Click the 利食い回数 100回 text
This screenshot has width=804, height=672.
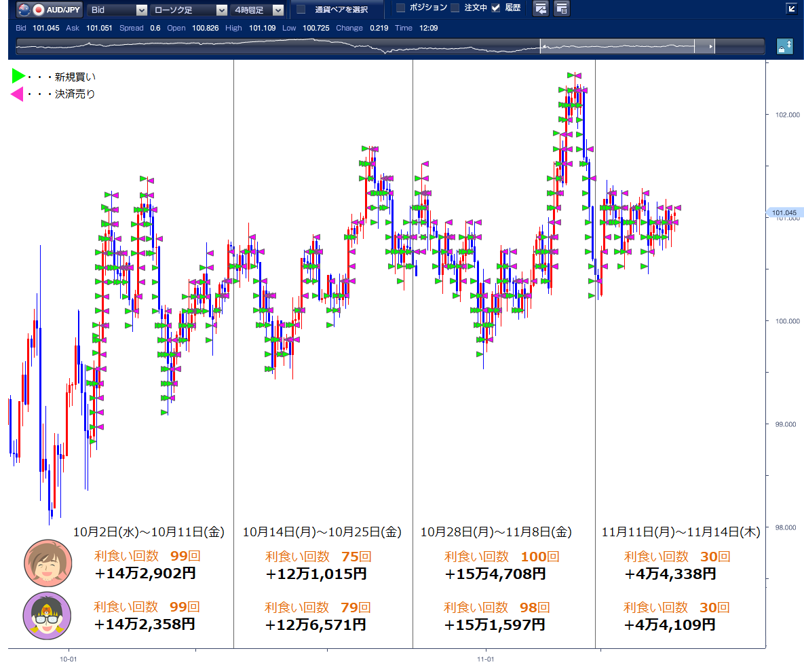[501, 557]
